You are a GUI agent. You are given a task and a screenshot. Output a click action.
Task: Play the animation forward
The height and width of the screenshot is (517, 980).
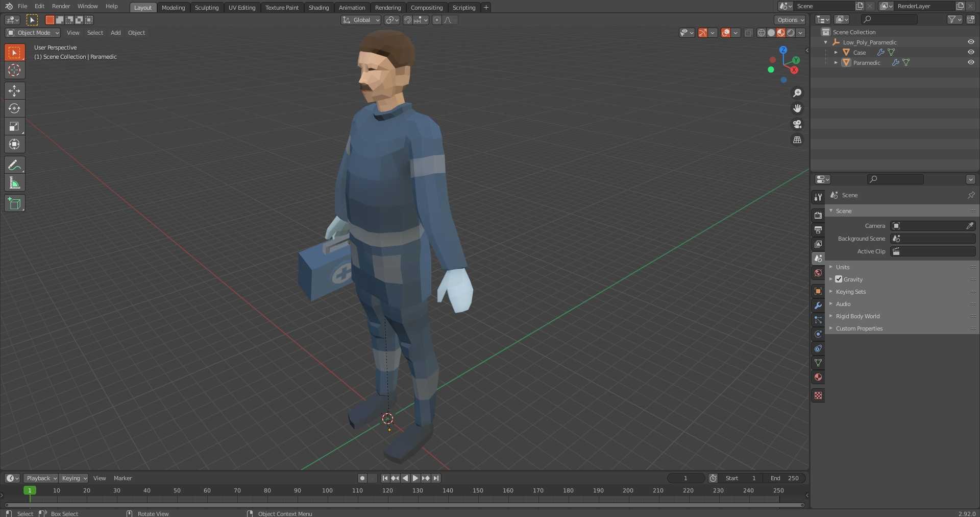point(415,478)
